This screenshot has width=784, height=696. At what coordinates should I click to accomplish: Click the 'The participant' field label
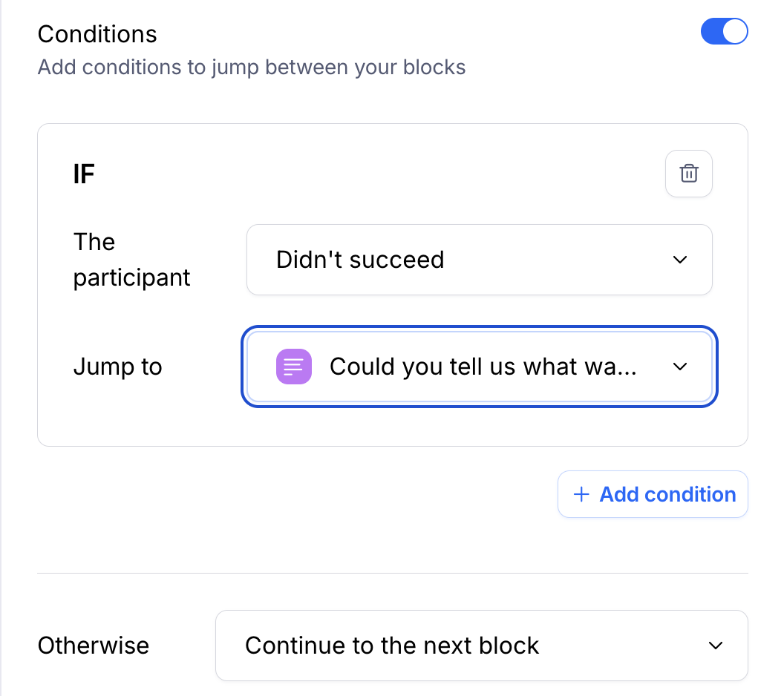click(131, 260)
